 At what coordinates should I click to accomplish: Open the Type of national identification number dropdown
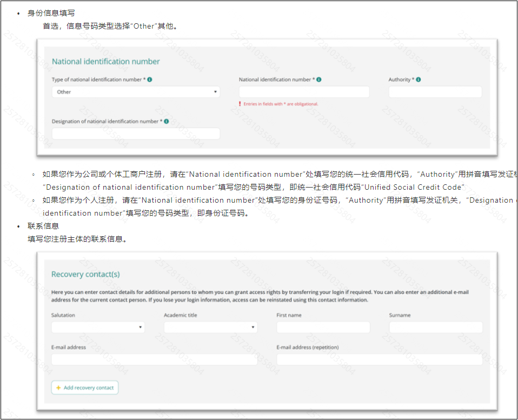click(x=136, y=92)
